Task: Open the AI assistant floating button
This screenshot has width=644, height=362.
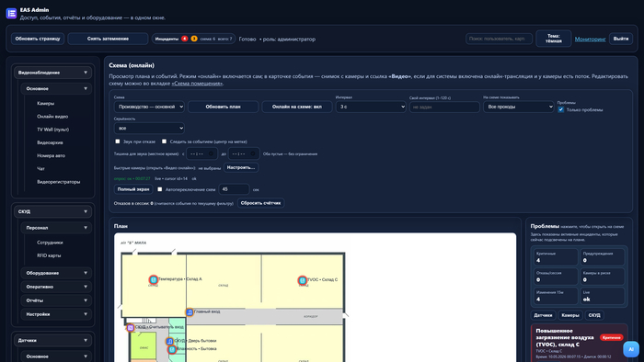Action: point(631,349)
